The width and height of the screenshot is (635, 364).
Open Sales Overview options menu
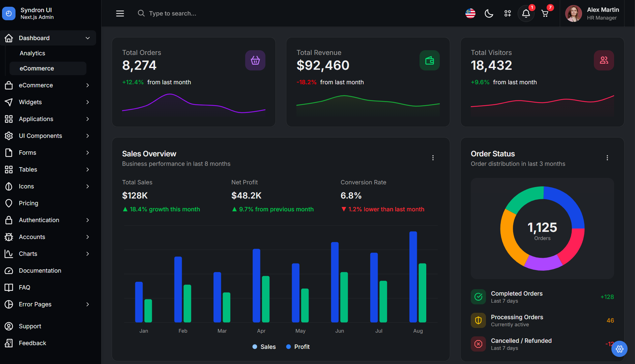tap(433, 158)
